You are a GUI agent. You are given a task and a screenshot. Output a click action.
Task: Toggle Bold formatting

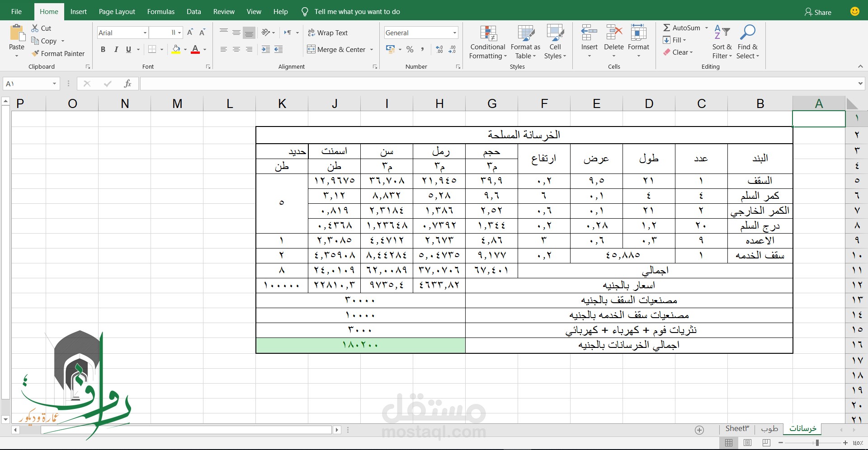(103, 49)
